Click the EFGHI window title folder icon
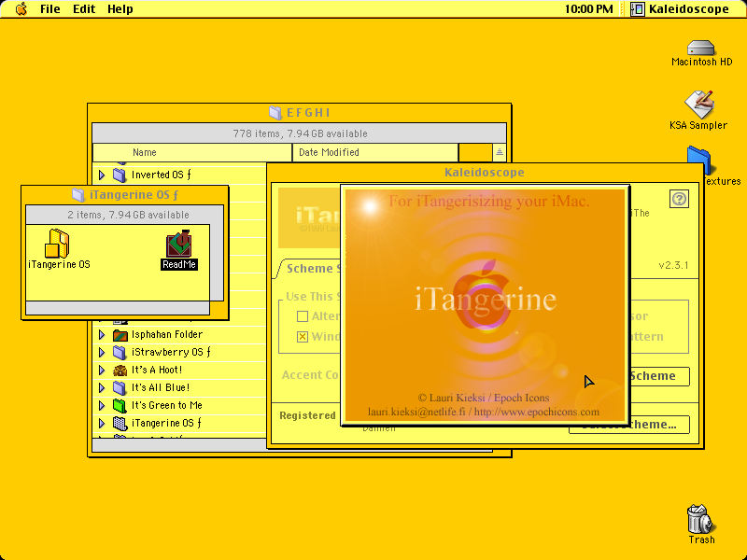 tap(275, 113)
